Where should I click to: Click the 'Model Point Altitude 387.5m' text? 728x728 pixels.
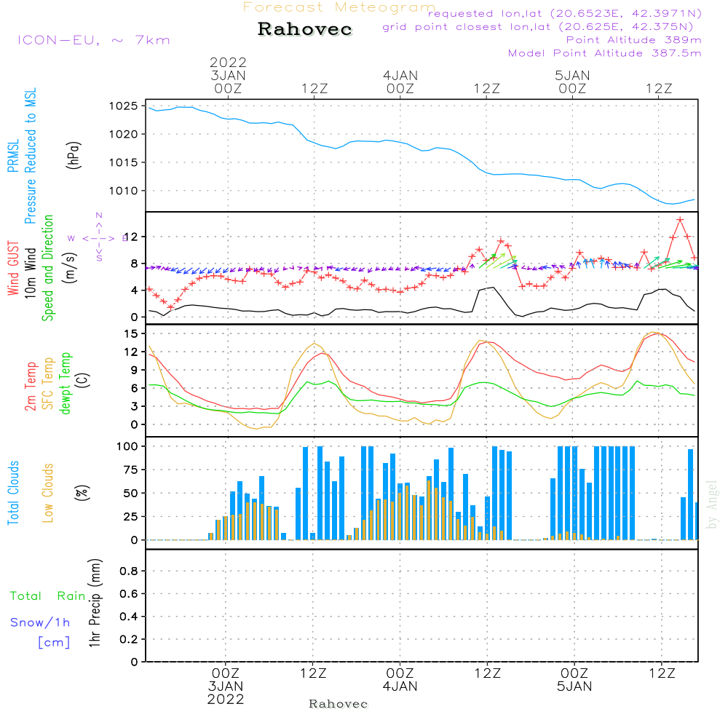tap(604, 53)
